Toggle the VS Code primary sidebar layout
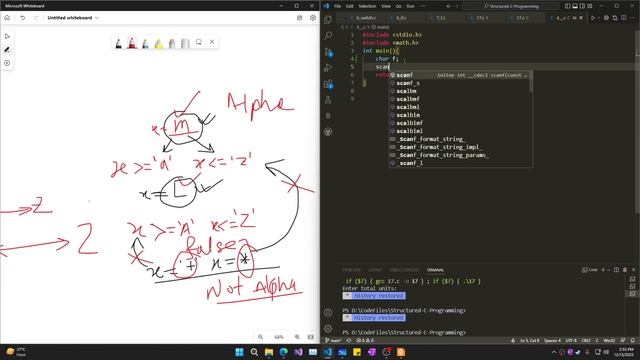Image resolution: width=640 pixels, height=360 pixels. pos(568,6)
